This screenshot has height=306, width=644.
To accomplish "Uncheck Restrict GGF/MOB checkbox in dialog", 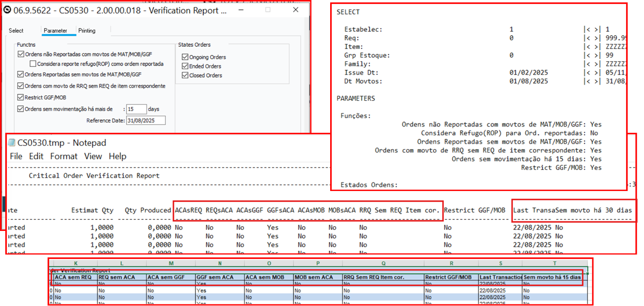I will click(20, 98).
